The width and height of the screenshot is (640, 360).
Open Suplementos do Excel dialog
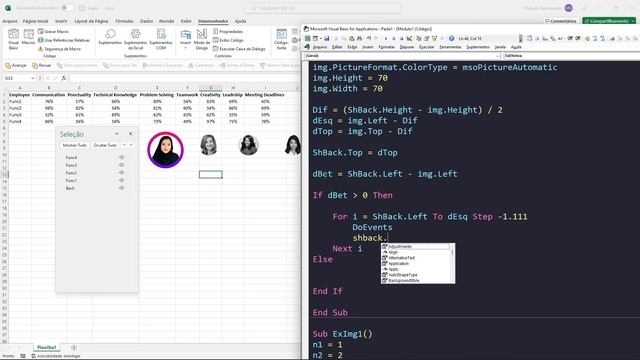135,39
